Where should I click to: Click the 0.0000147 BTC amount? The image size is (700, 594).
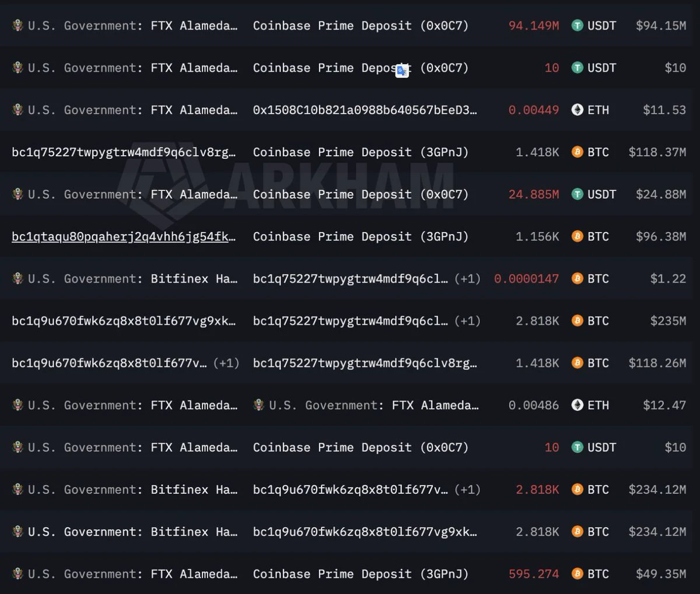click(x=527, y=279)
